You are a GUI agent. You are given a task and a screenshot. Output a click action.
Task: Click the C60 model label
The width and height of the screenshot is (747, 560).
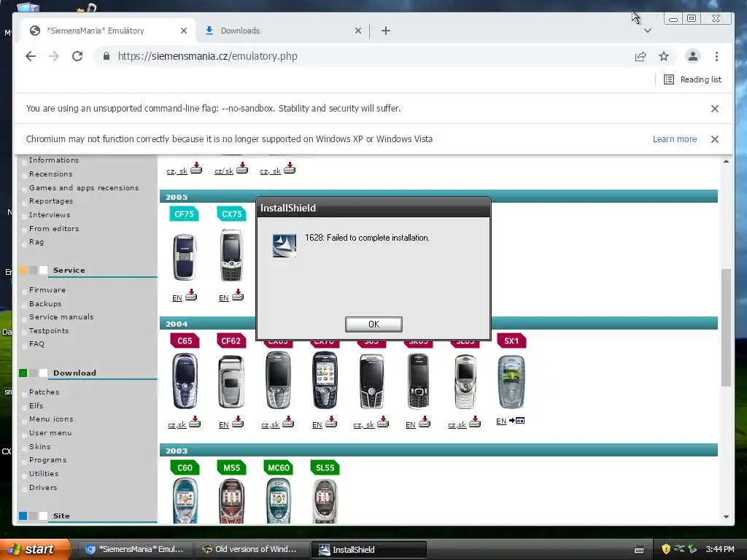click(185, 467)
